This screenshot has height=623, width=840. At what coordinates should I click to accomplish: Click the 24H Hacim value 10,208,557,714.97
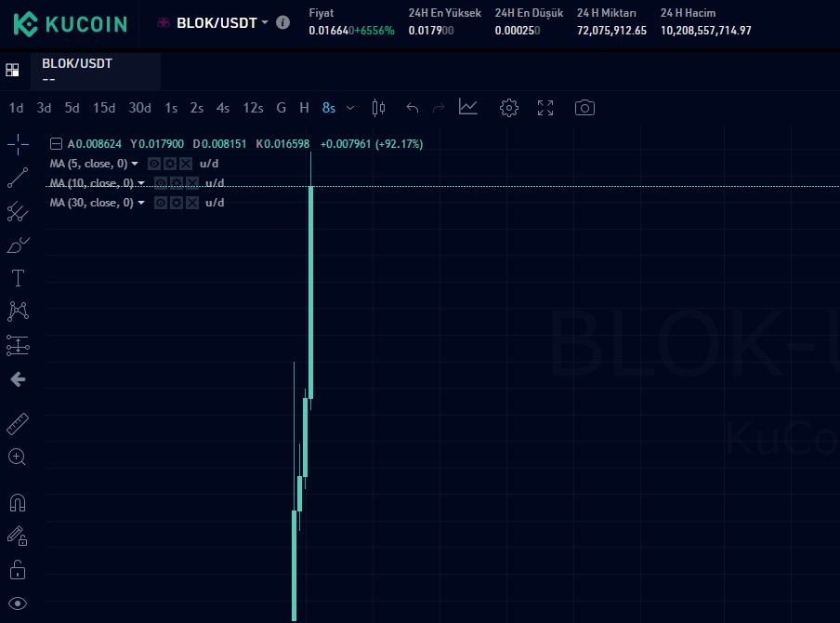coord(705,31)
